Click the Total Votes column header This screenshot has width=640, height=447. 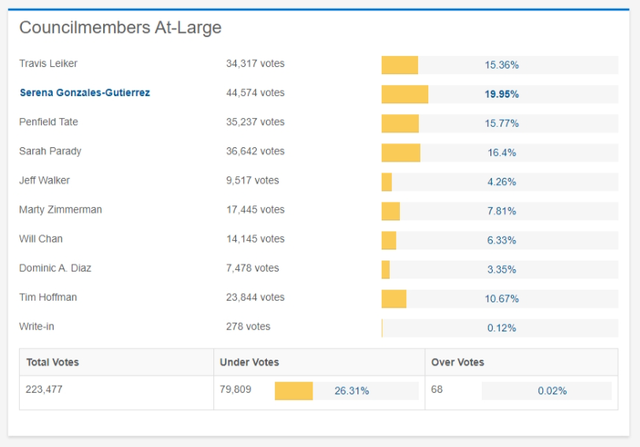(52, 362)
